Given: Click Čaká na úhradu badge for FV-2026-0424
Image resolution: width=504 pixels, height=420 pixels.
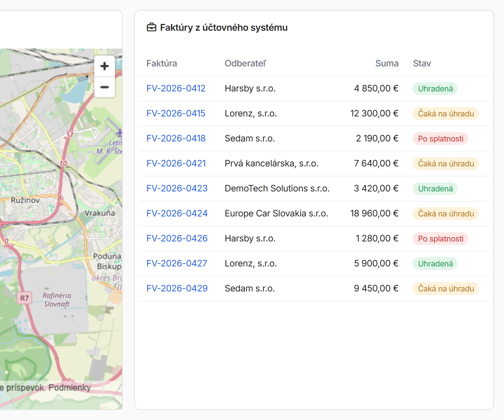Looking at the screenshot, I should click(x=446, y=214).
